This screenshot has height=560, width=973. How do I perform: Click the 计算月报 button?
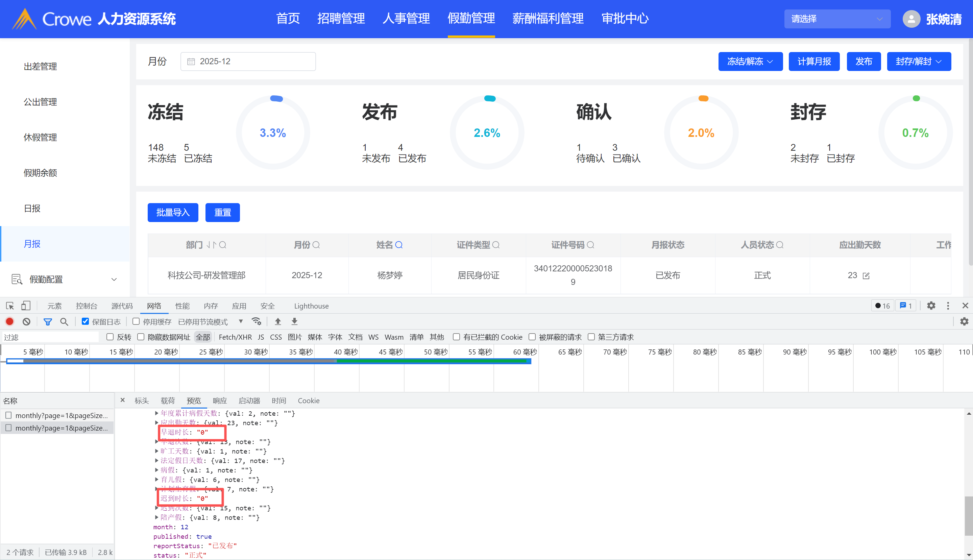[x=814, y=62]
